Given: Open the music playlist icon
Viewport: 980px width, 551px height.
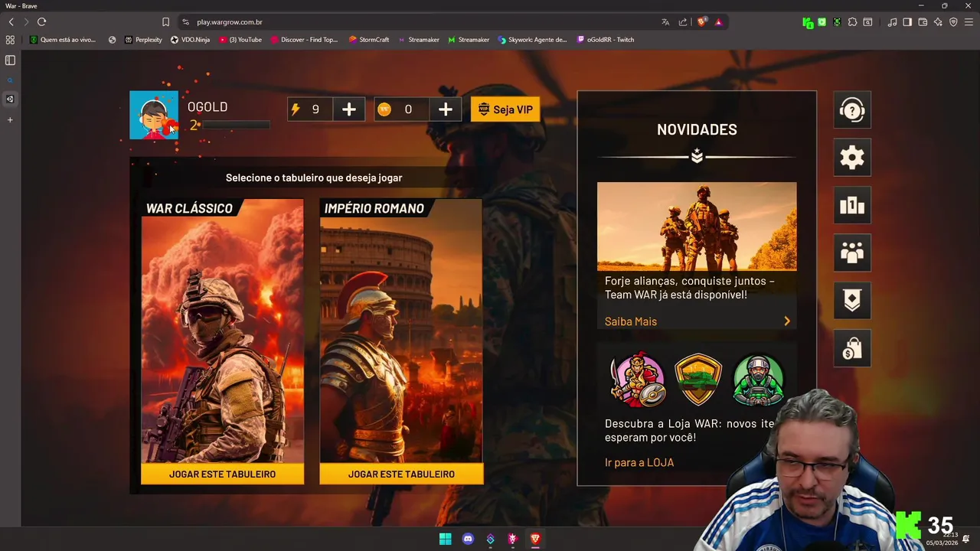Looking at the screenshot, I should point(892,22).
